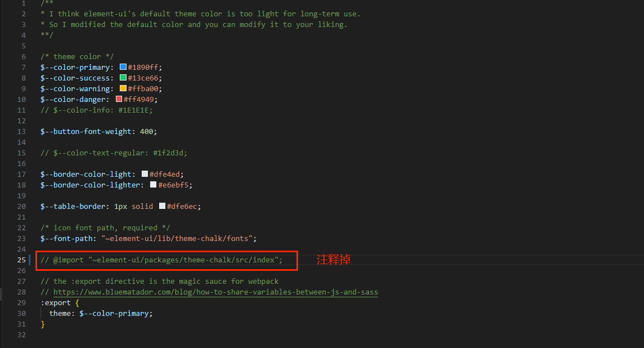The image size is (644, 348).
Task: Click the commented $--color-info line
Action: coord(96,110)
